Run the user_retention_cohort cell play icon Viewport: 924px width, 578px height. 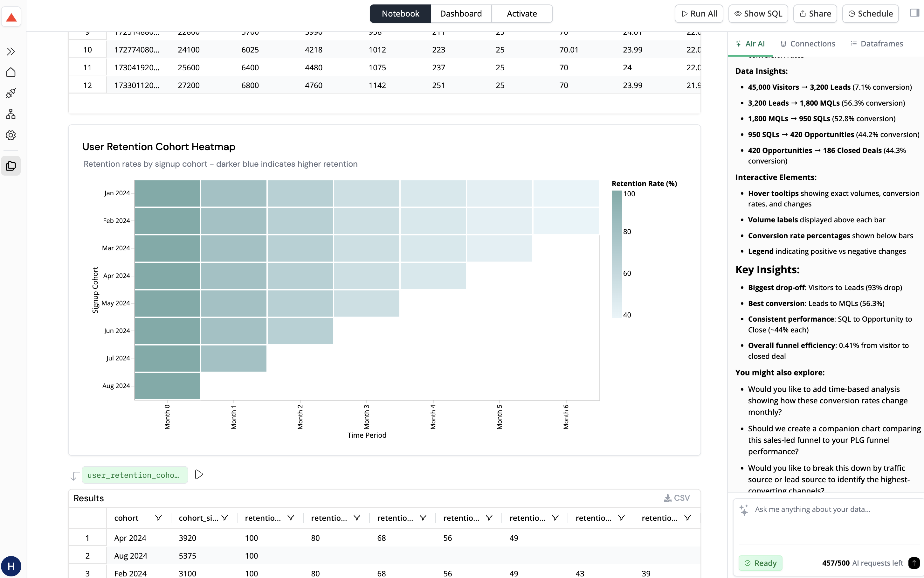pyautogui.click(x=199, y=474)
